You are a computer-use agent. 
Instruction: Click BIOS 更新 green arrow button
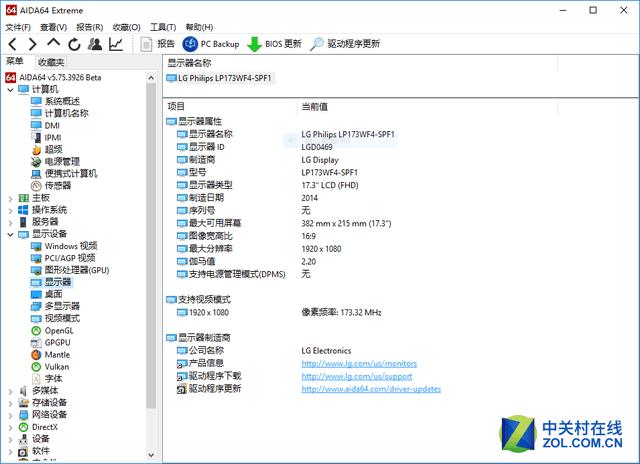[x=274, y=44]
